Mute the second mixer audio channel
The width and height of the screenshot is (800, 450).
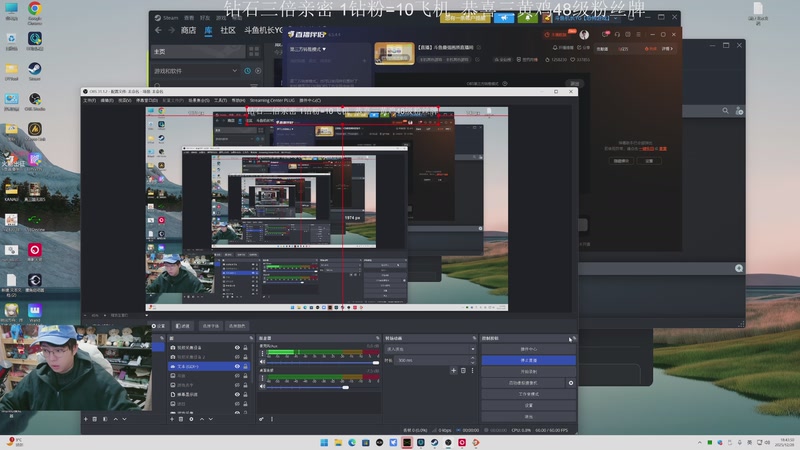(x=263, y=387)
